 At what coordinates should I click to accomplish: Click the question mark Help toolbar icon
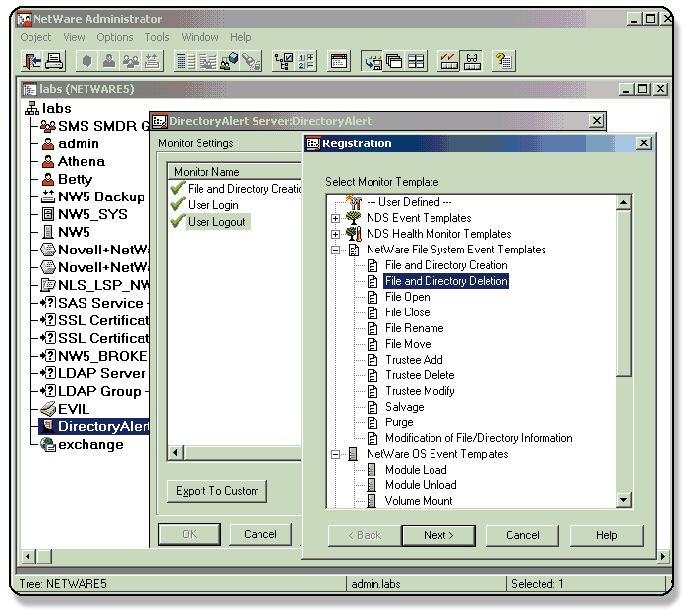click(503, 61)
